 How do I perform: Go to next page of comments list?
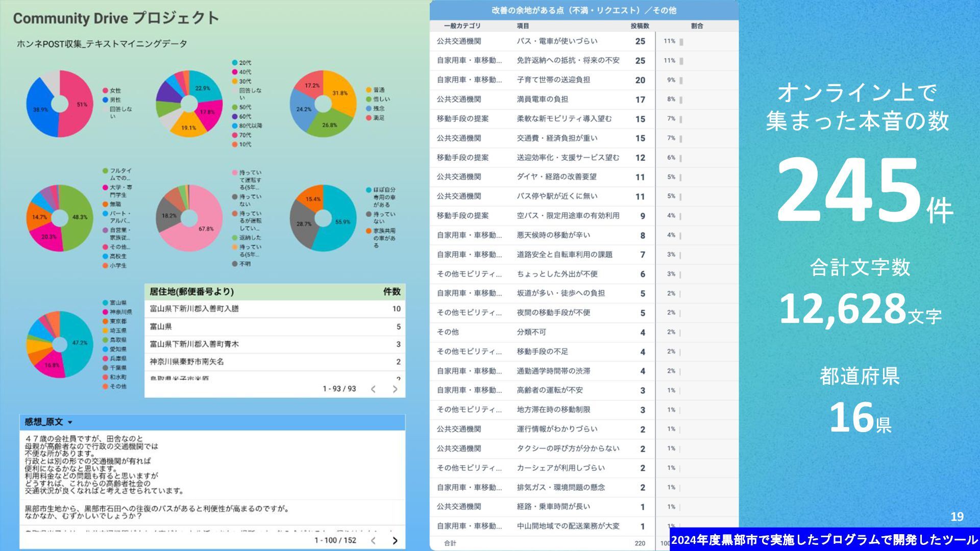coord(395,541)
